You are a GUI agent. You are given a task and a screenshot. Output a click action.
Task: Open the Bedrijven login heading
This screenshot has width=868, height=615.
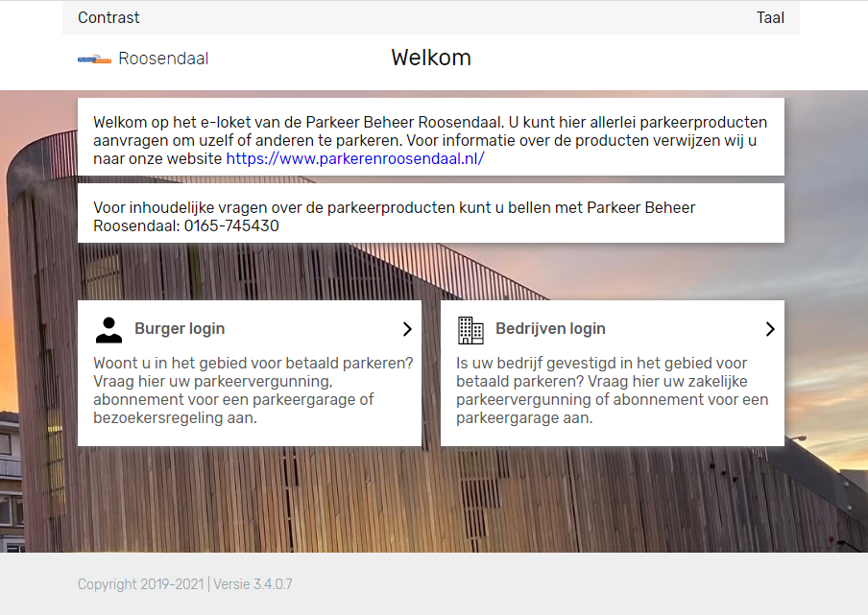tap(550, 328)
